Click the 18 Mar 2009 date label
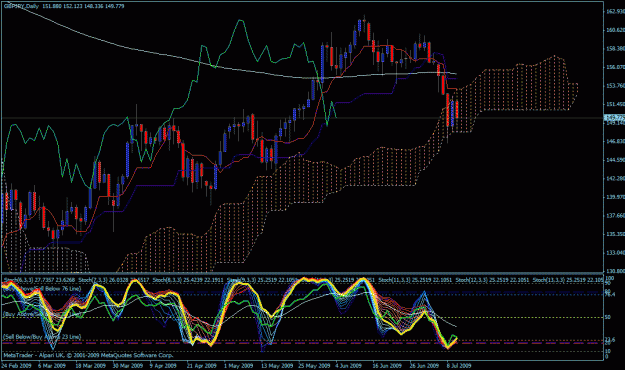Screen dimensions: 625x370 90,366
